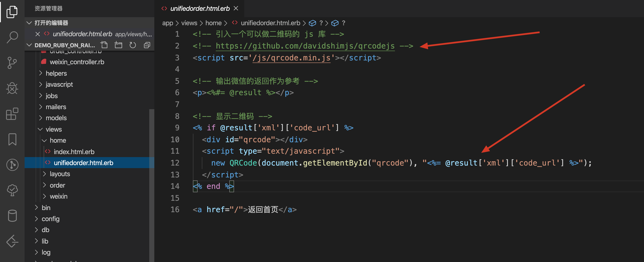Viewport: 644px width, 262px height.
Task: Collapse the Open Editors section
Action: (x=29, y=23)
